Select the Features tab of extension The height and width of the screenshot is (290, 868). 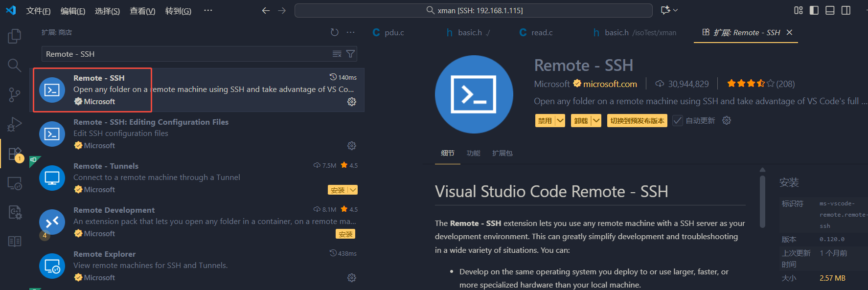(474, 153)
